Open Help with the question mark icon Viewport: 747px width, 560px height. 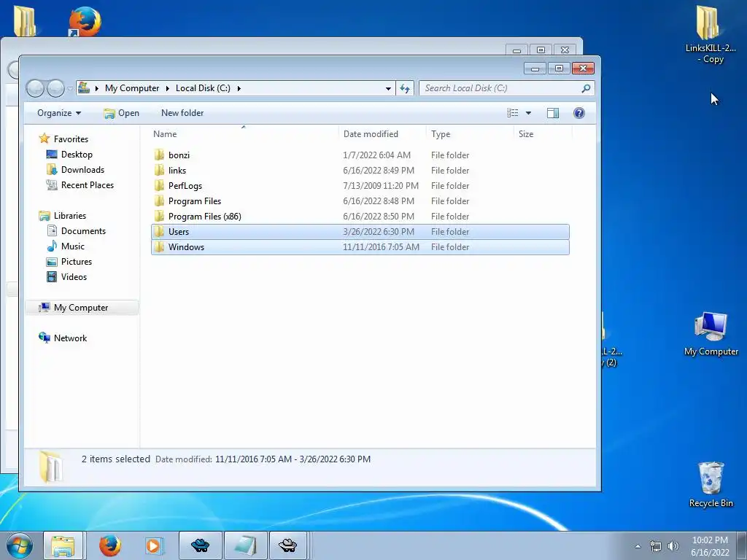tap(578, 113)
